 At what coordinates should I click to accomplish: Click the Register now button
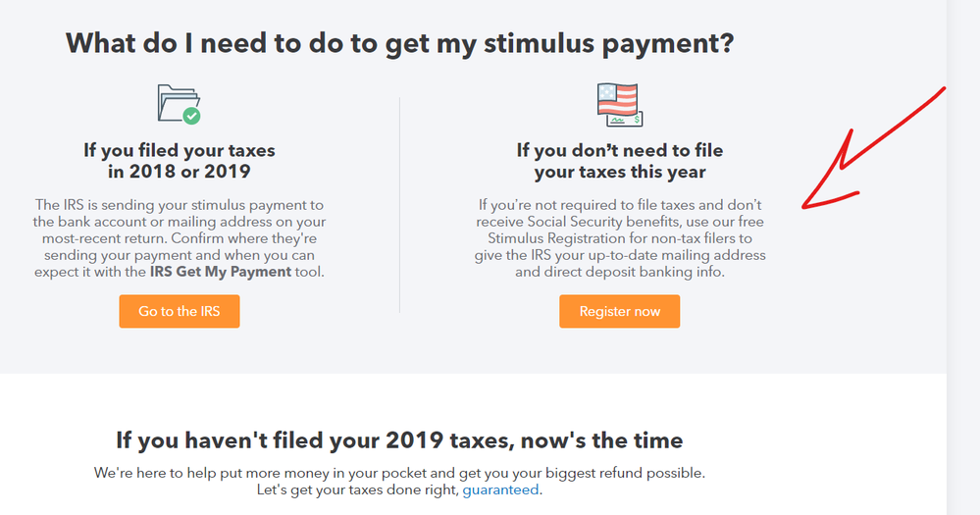click(x=619, y=311)
